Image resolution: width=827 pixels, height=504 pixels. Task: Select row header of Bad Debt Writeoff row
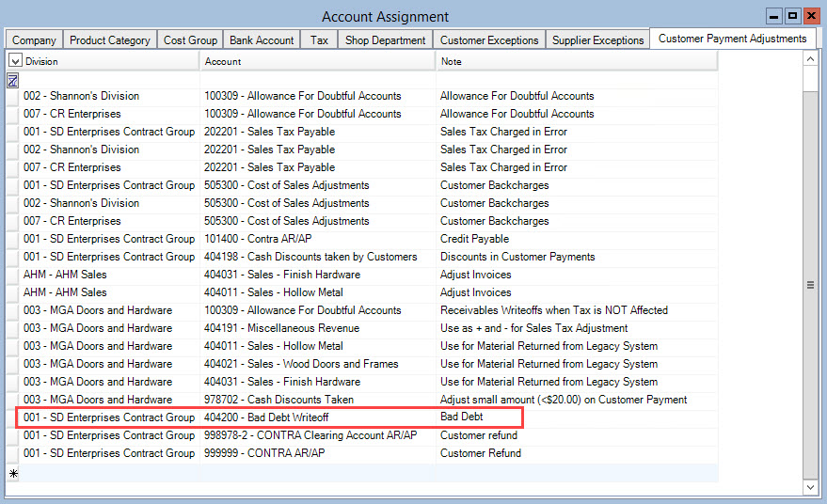click(x=13, y=417)
